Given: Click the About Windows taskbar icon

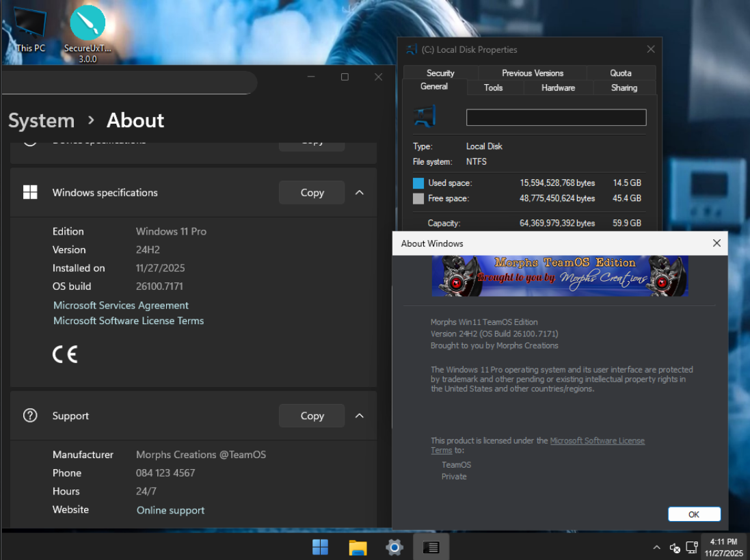Looking at the screenshot, I should [431, 547].
